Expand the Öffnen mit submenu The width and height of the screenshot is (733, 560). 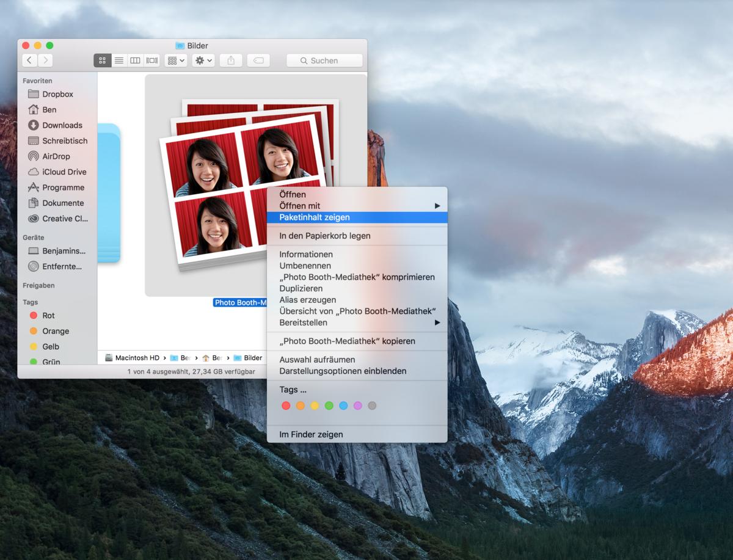click(357, 206)
